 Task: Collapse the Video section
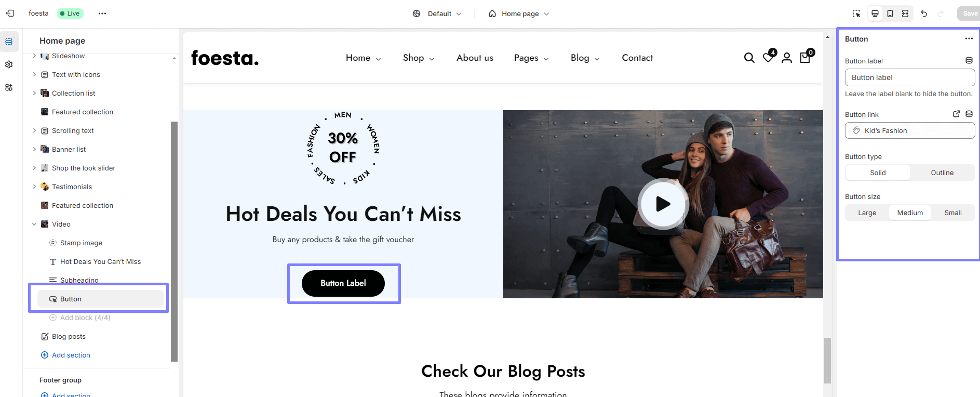34,224
